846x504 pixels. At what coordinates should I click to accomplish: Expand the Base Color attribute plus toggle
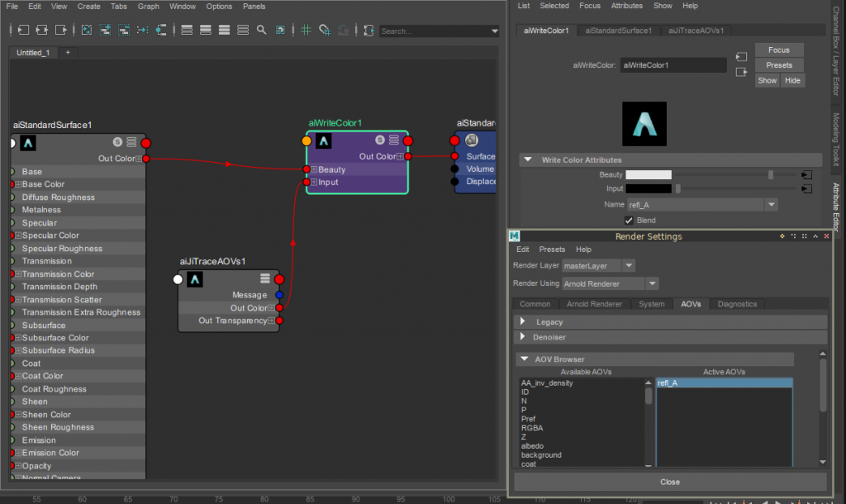(x=17, y=184)
